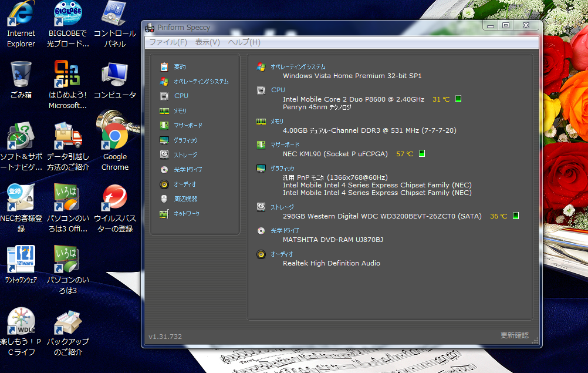
Task: Open the オーディオ sidebar section
Action: [185, 184]
